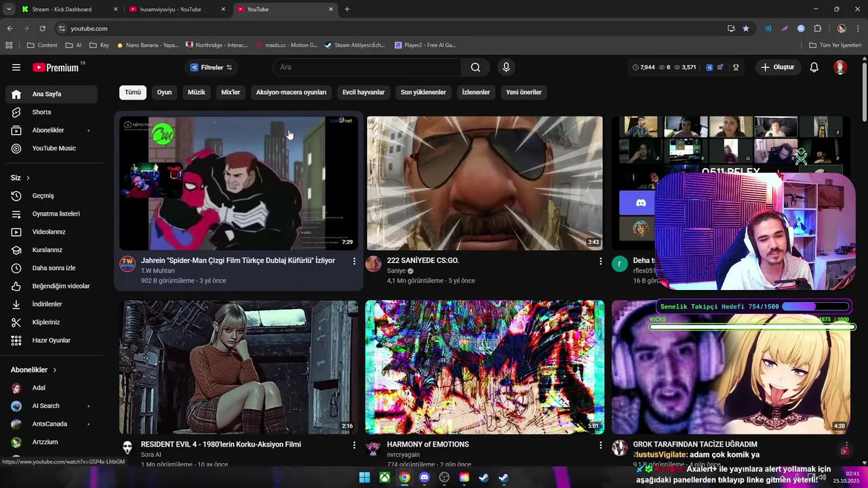This screenshot has width=868, height=488.
Task: Open more options for HARMONY of EMOTIONS video
Action: click(x=600, y=445)
